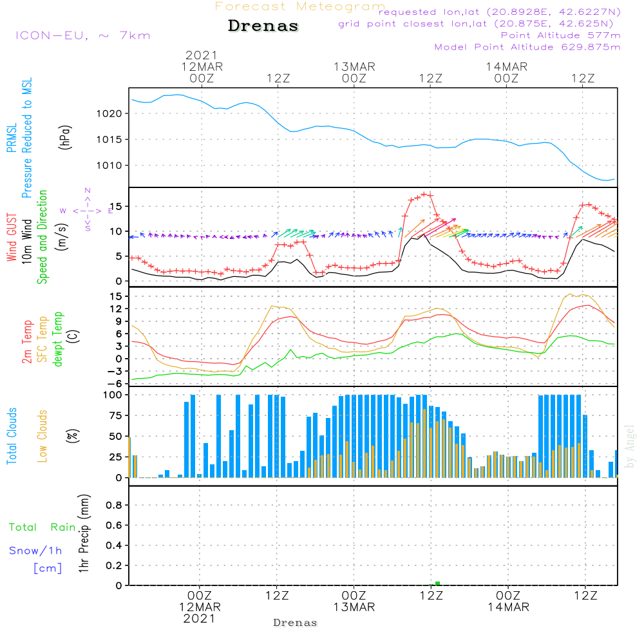Image resolution: width=644 pixels, height=644 pixels.
Task: Click the "(C)" temperature unit label
Action: [x=73, y=336]
